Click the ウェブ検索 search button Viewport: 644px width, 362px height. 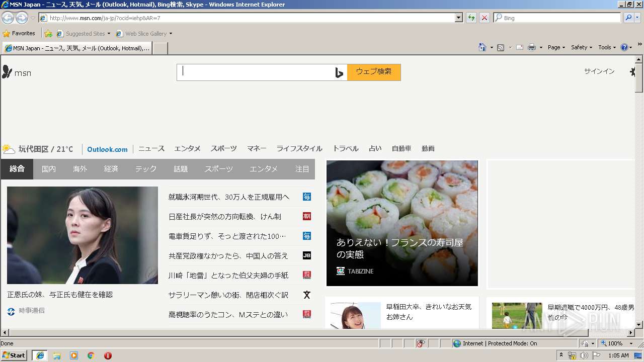click(x=374, y=72)
